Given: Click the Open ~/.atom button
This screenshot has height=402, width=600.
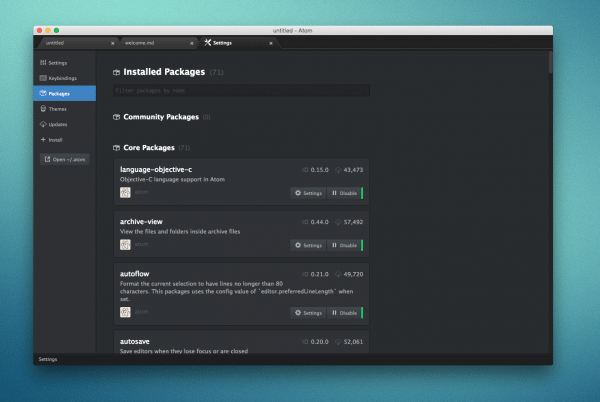Looking at the screenshot, I should [65, 159].
